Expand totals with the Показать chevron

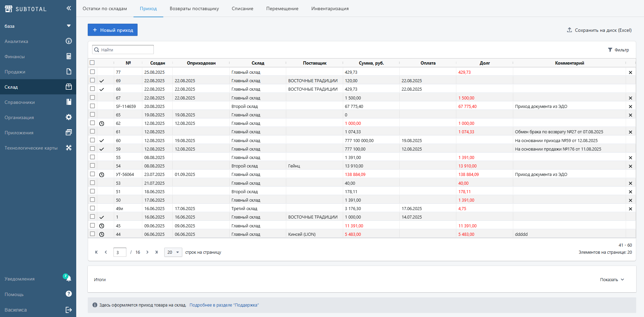click(x=622, y=280)
